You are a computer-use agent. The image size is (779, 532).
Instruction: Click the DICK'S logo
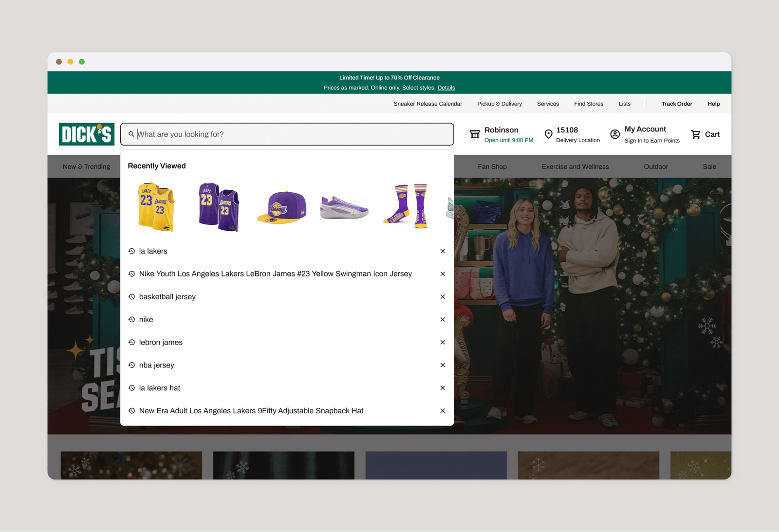pyautogui.click(x=87, y=134)
